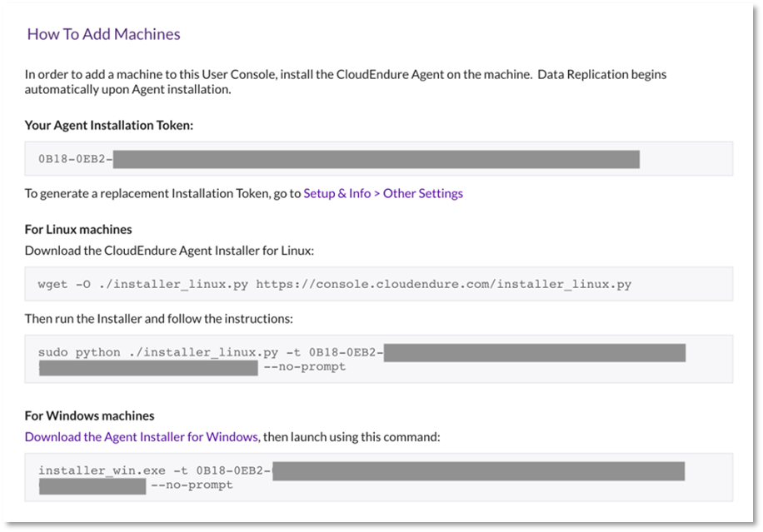Click the redacted token bar in the token field
Screen dimensions: 763x532
tap(377, 160)
